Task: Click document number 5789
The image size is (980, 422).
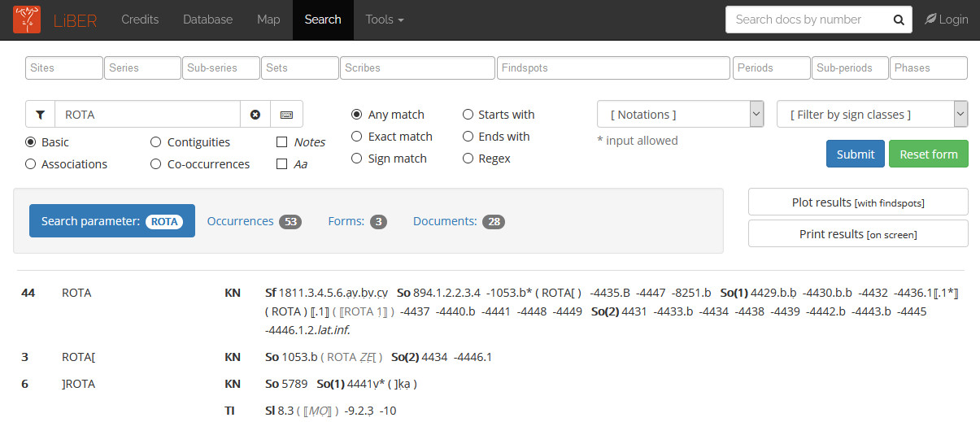Action: click(294, 384)
